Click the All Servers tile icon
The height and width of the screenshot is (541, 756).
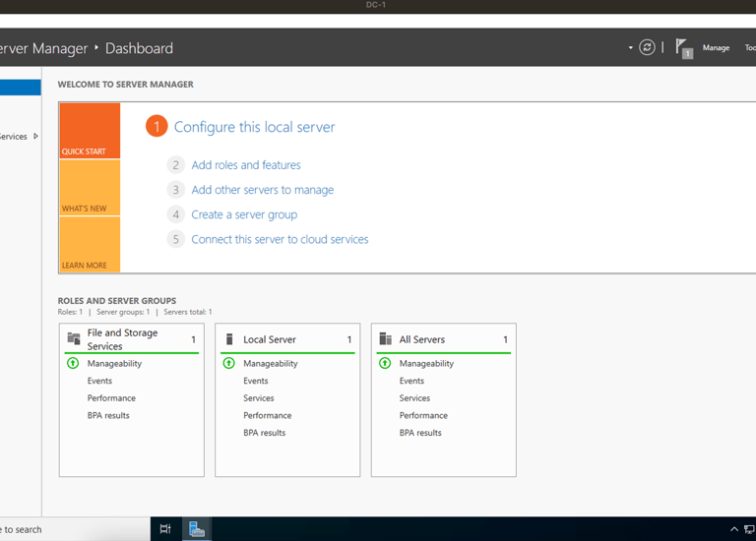pyautogui.click(x=385, y=338)
